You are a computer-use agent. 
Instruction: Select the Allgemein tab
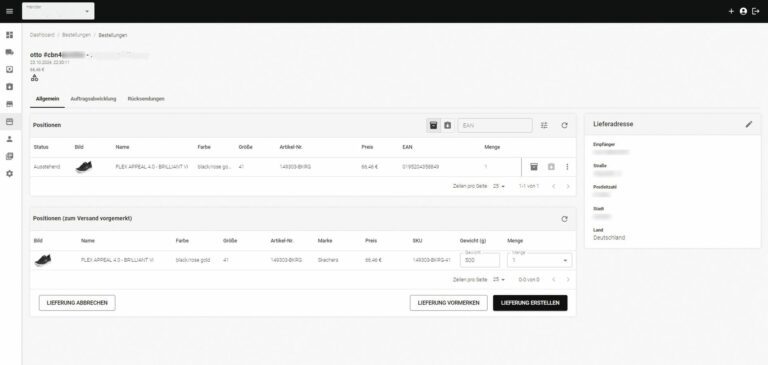48,98
